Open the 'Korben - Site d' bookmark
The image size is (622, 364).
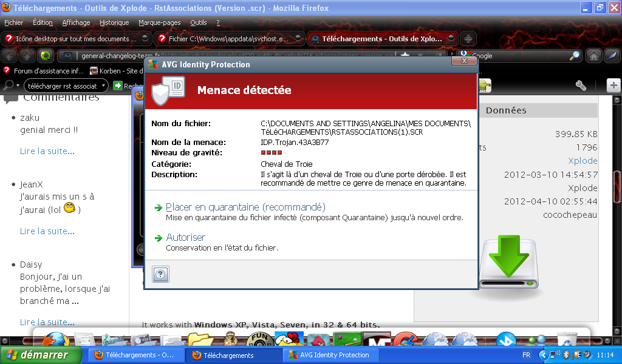tap(116, 71)
